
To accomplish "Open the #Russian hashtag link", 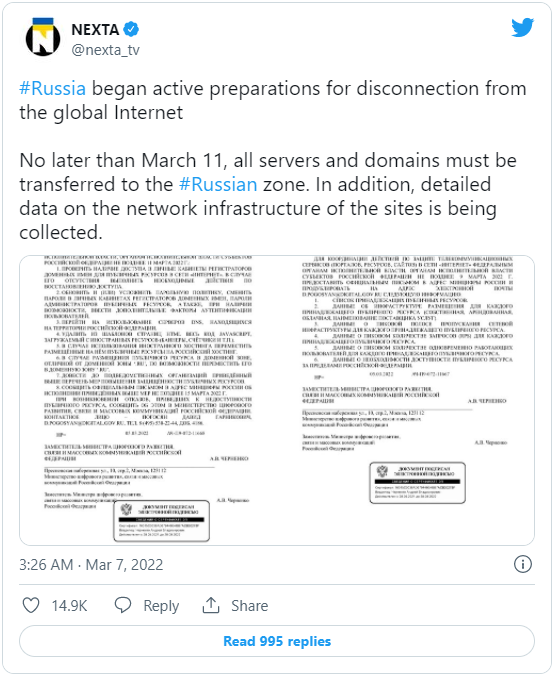I will (x=219, y=185).
